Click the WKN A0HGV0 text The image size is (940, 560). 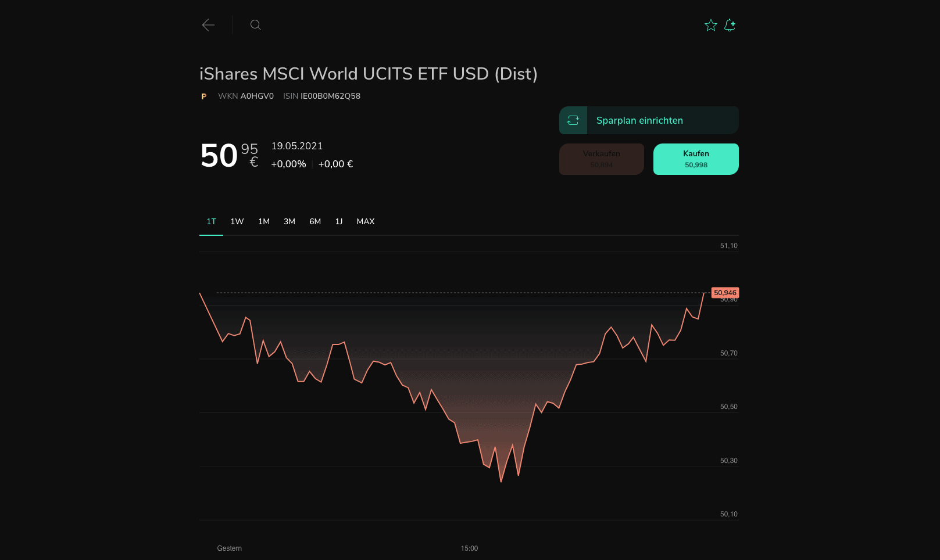[x=246, y=96]
